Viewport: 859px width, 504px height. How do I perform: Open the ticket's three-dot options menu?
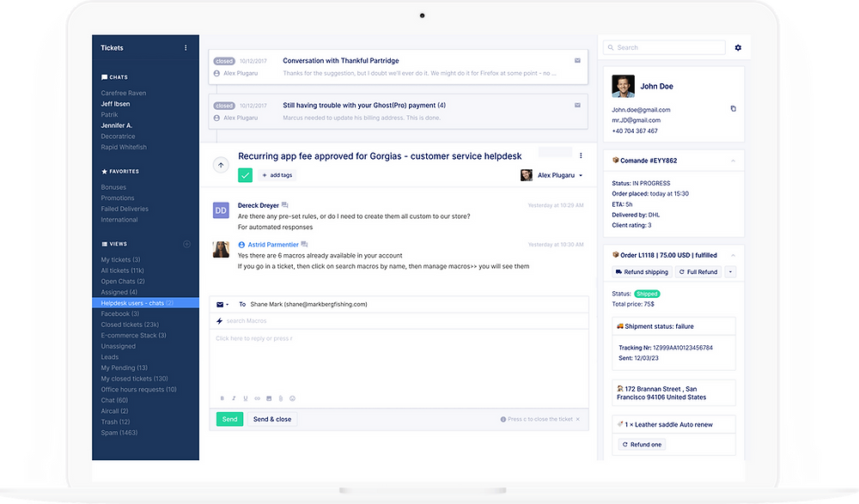(581, 155)
